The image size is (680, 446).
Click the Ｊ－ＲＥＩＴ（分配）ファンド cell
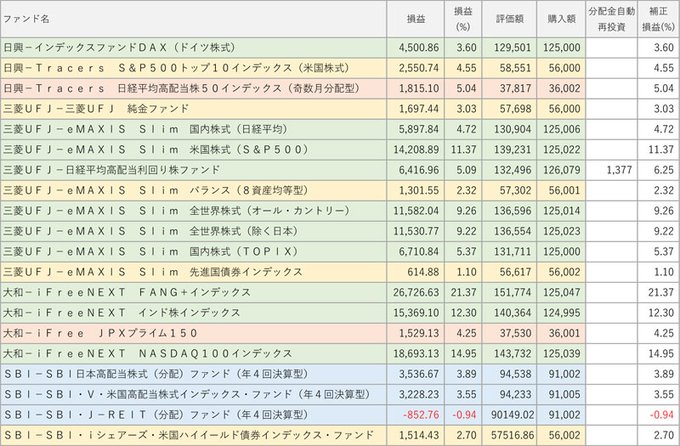[x=193, y=415]
